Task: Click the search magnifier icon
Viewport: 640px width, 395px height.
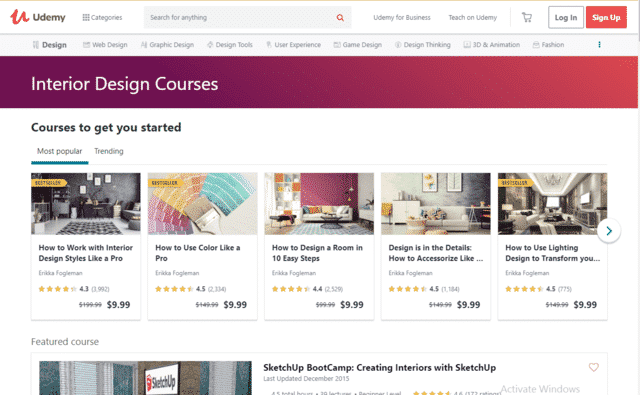Action: pyautogui.click(x=340, y=18)
